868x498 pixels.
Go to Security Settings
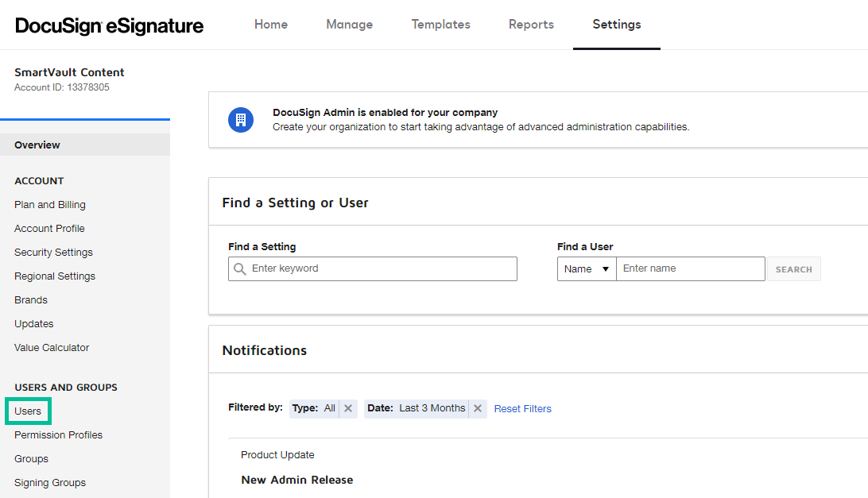point(53,253)
